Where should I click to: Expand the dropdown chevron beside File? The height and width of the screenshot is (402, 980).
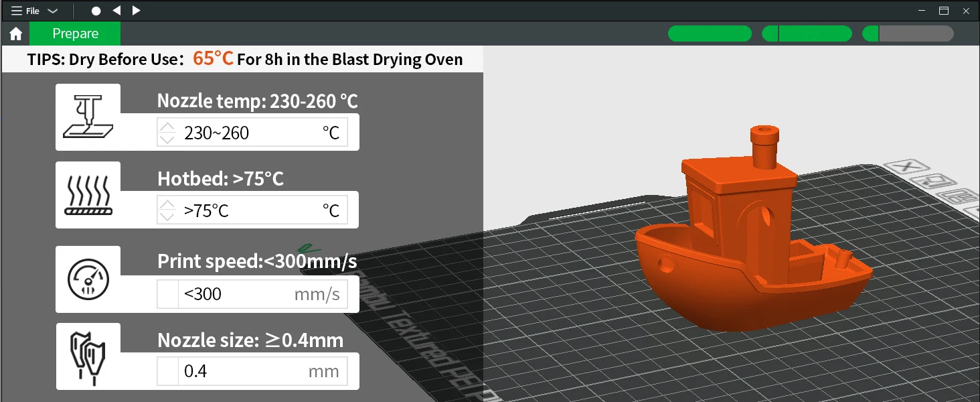tap(53, 11)
